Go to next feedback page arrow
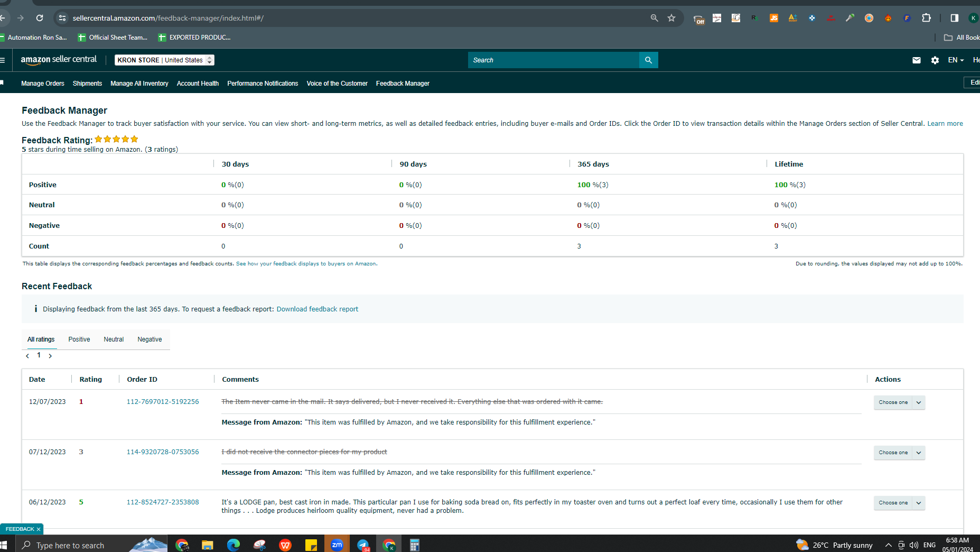This screenshot has width=980, height=552. click(x=50, y=356)
